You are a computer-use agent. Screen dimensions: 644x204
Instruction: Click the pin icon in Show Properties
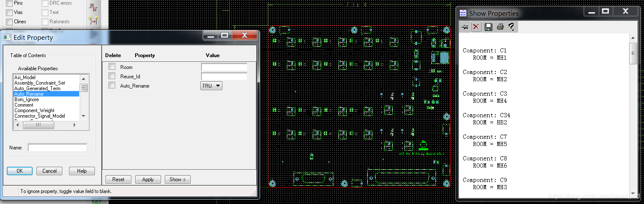(465, 27)
